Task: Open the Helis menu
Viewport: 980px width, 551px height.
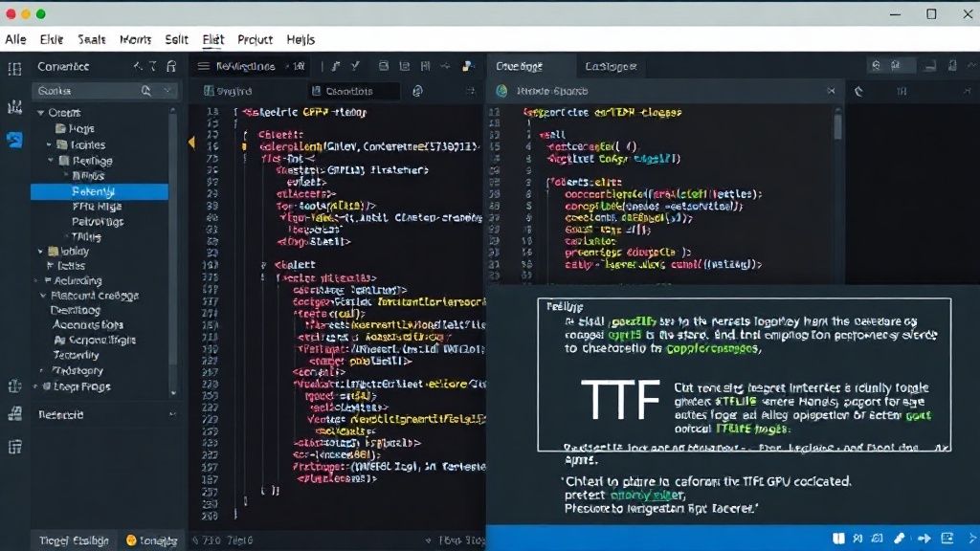Action: (x=301, y=39)
